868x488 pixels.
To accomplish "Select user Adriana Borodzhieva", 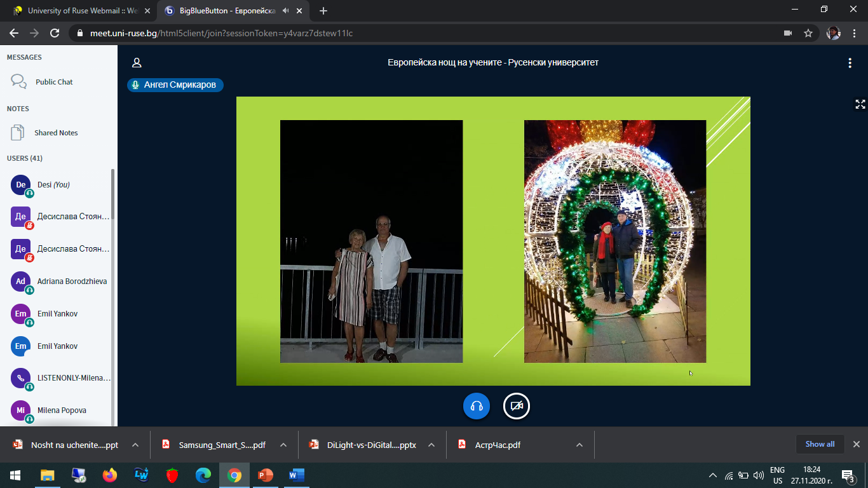I will pyautogui.click(x=72, y=281).
